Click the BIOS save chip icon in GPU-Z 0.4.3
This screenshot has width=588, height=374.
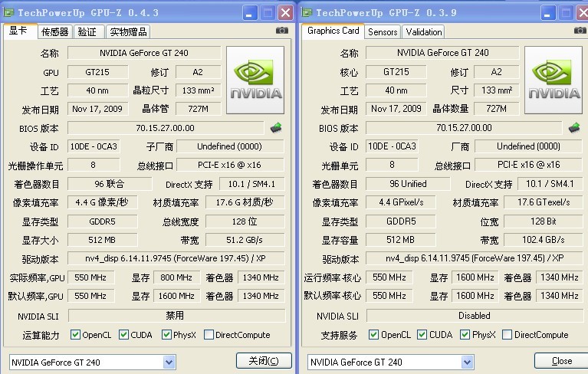click(276, 127)
